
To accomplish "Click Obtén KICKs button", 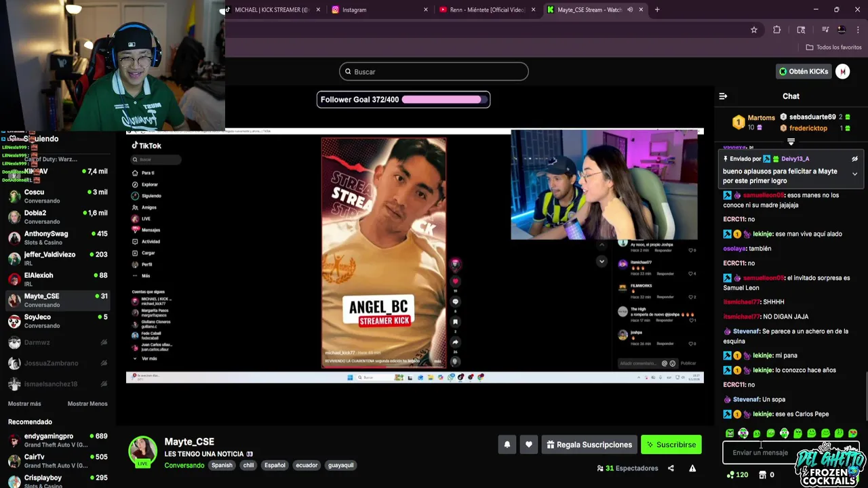I will pos(803,72).
